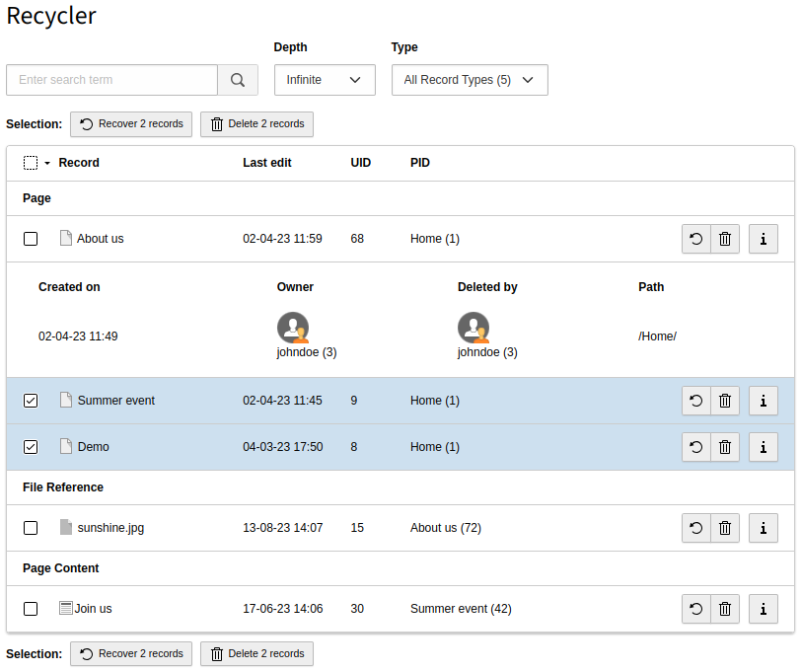Delete sunshine.jpg with its trash icon
The image size is (801, 672).
725,528
